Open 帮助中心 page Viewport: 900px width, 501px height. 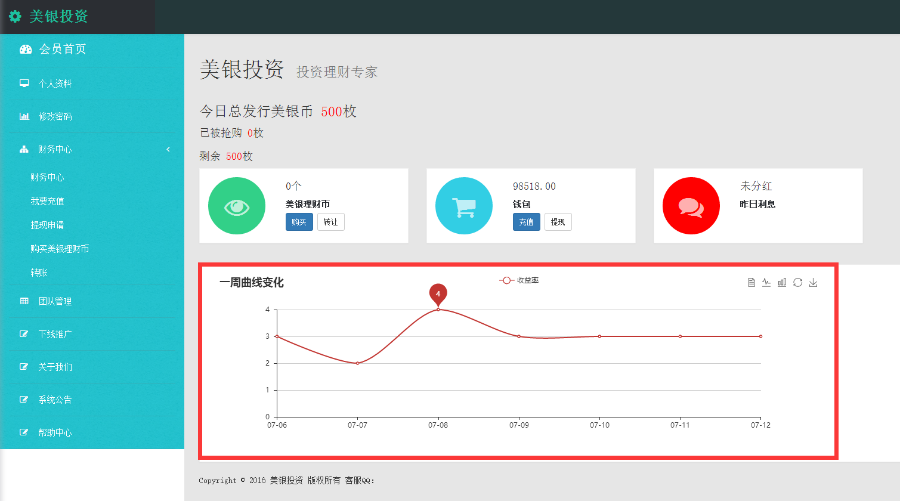(x=55, y=432)
